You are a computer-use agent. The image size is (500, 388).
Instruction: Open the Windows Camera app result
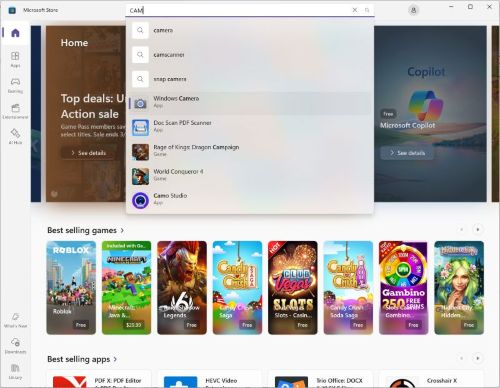250,103
